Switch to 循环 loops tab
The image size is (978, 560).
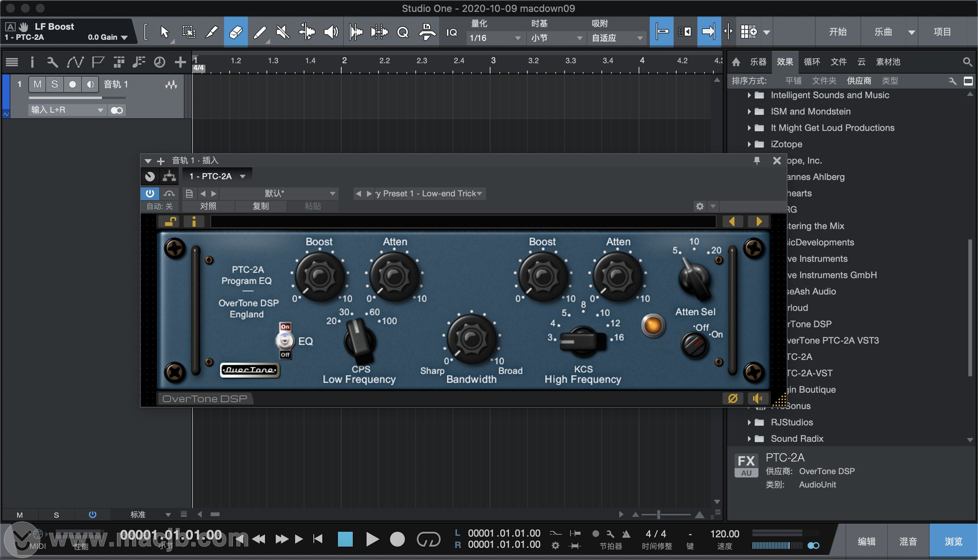coord(812,62)
